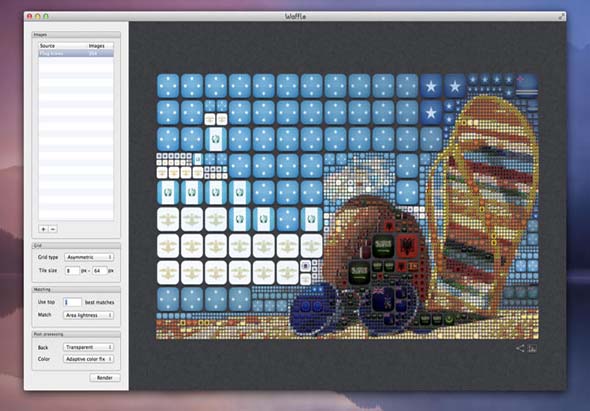Click the save image icon below the mosaic
This screenshot has height=411, width=590.
[532, 349]
